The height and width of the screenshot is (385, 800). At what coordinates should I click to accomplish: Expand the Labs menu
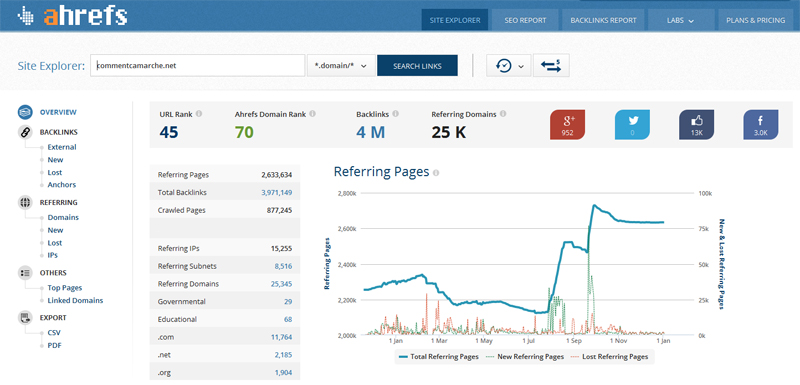point(681,20)
